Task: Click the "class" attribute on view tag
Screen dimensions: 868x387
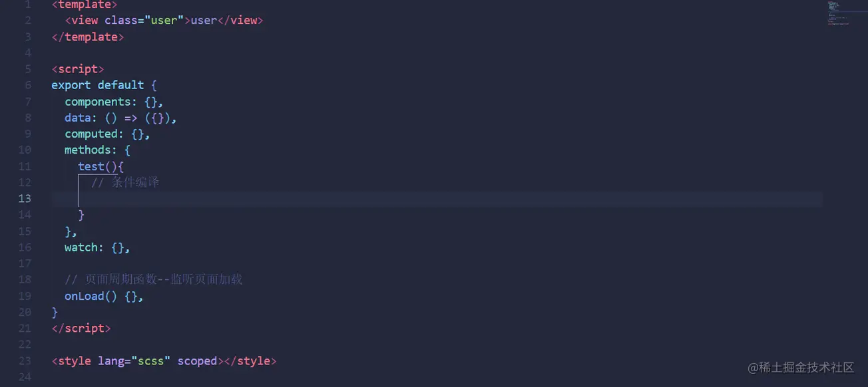Action: coord(120,21)
